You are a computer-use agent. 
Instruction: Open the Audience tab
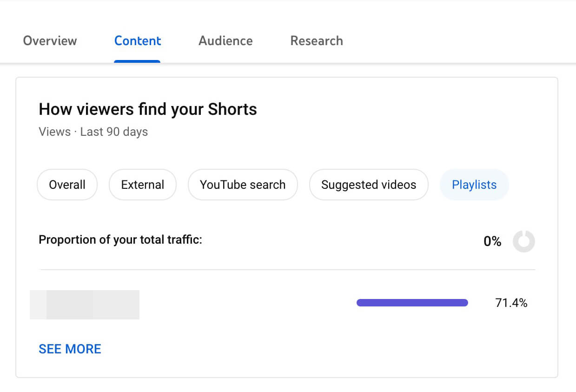225,41
